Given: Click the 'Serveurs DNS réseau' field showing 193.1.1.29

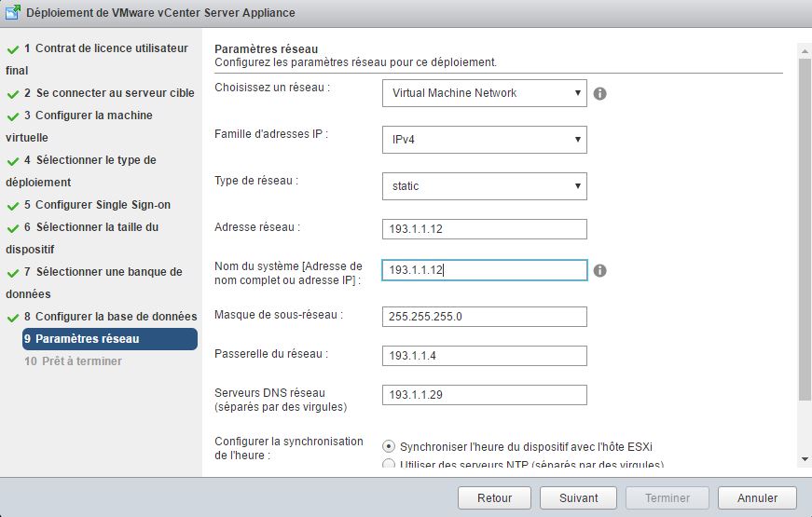Looking at the screenshot, I should pos(484,395).
